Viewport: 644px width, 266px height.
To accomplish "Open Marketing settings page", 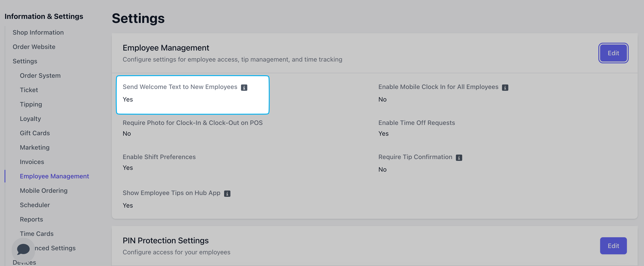I will tap(34, 147).
